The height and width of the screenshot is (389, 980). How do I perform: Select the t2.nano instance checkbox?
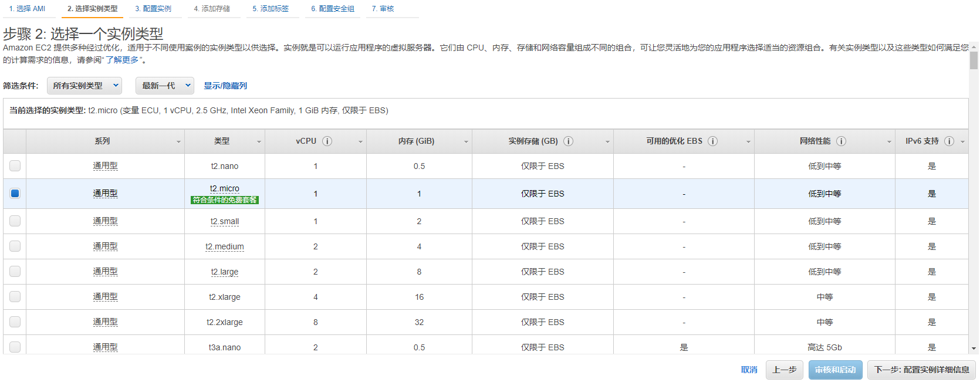15,166
